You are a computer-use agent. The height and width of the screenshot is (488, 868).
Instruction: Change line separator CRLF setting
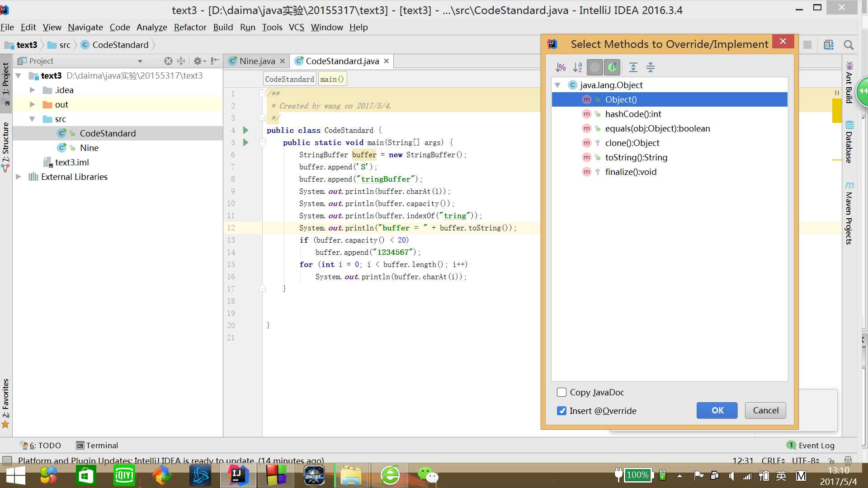(x=773, y=460)
